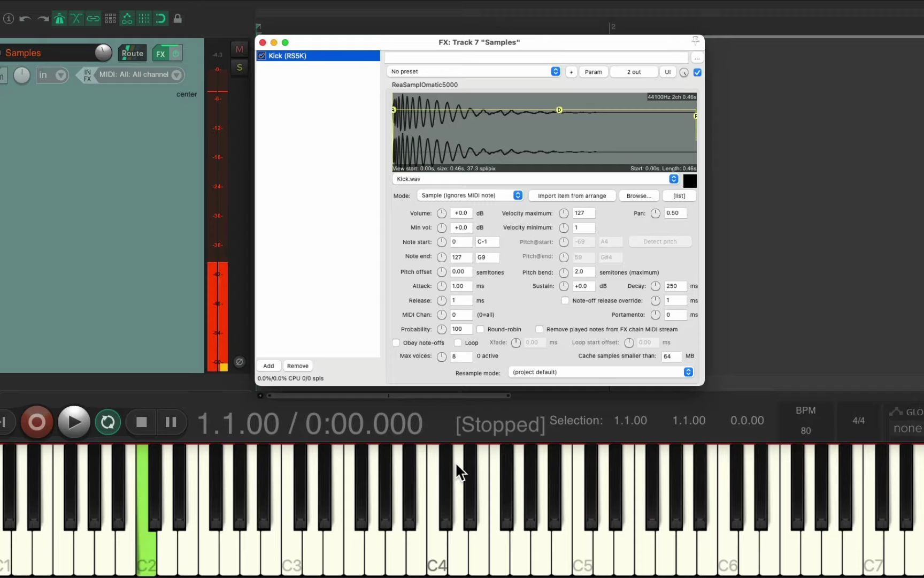Open Samples track FX chain button

click(160, 54)
